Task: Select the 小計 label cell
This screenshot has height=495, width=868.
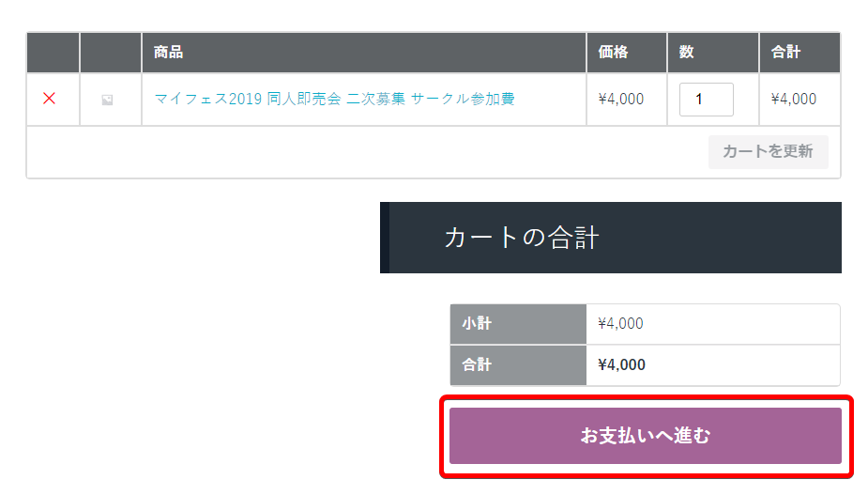Action: tap(477, 323)
